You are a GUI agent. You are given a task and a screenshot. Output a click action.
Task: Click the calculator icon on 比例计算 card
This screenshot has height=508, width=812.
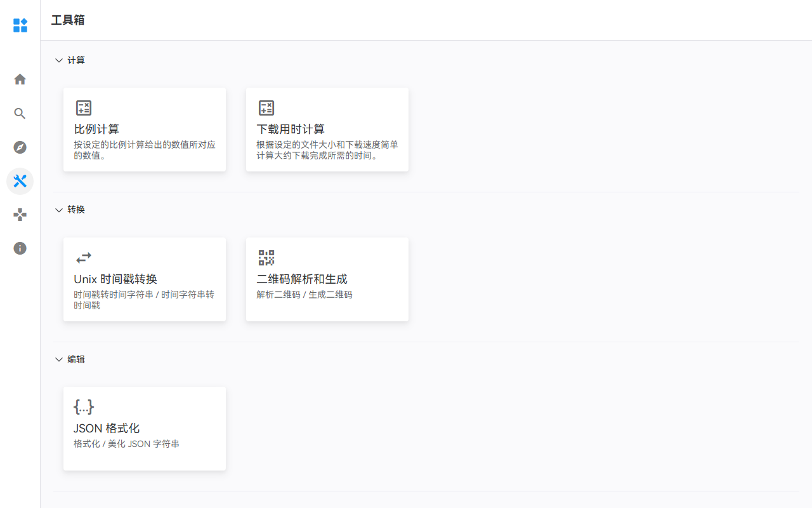[84, 108]
